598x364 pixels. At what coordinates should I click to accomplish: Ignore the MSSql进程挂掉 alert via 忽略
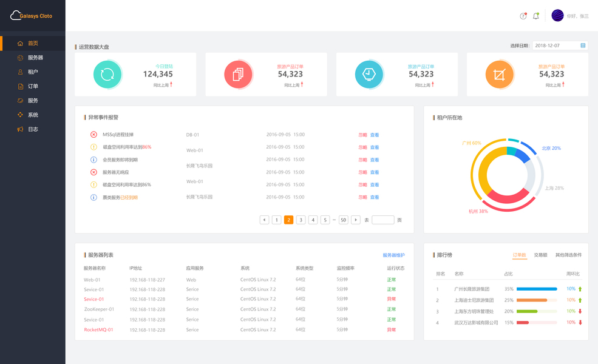(x=362, y=135)
